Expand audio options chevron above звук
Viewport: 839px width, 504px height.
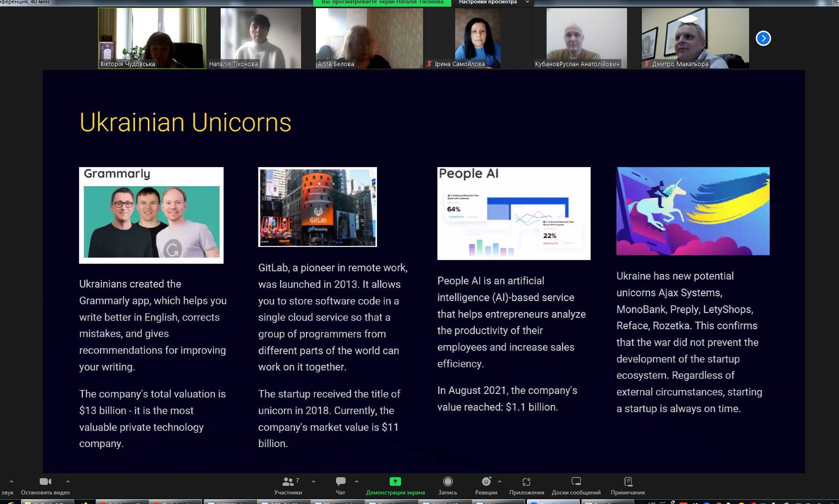(11, 482)
